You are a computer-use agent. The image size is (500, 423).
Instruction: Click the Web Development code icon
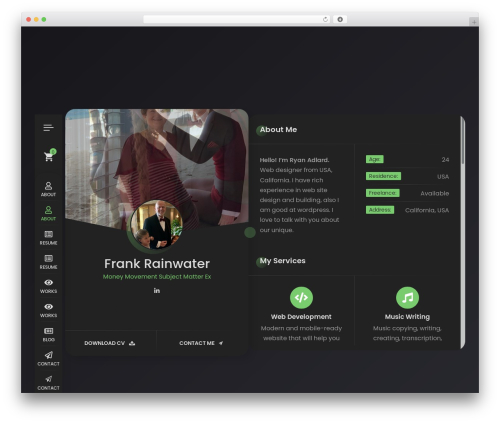click(301, 297)
